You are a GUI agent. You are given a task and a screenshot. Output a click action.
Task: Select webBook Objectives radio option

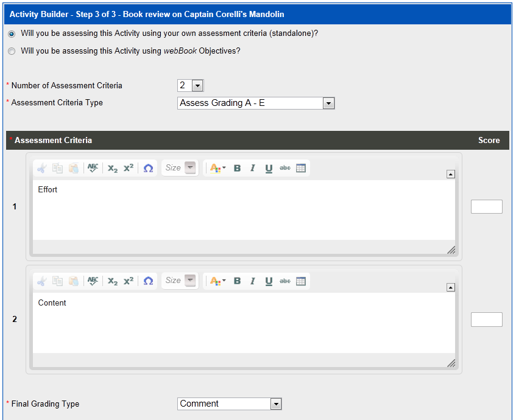point(12,52)
